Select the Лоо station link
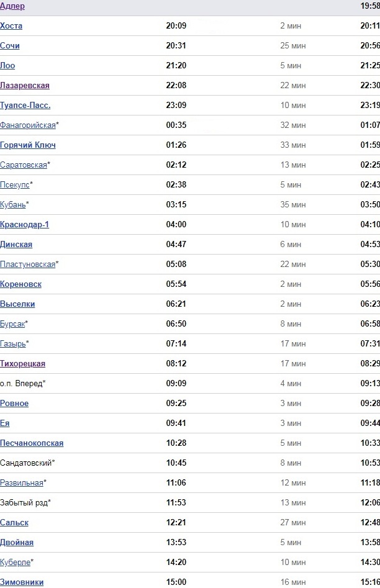Screen dimensions: 380x588 click(x=7, y=66)
